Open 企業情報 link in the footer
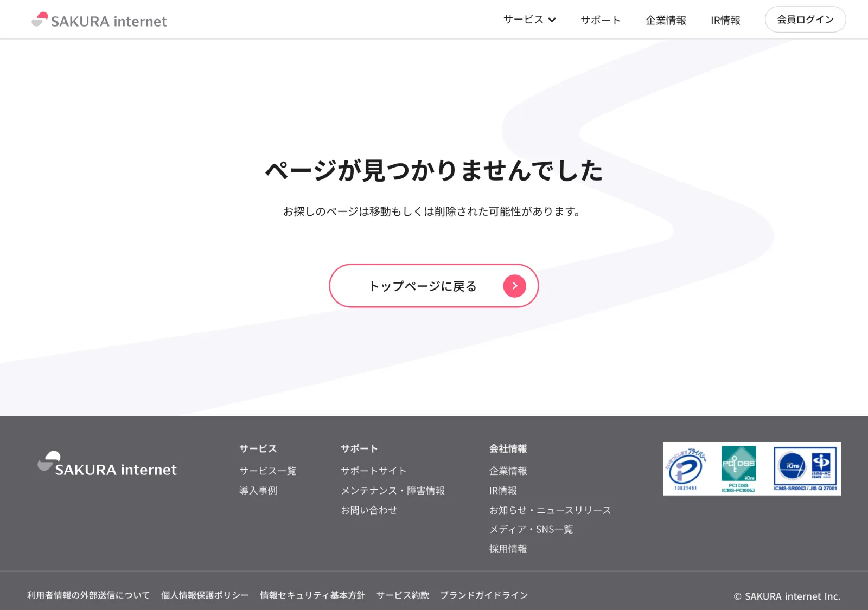868x610 pixels. click(x=508, y=471)
